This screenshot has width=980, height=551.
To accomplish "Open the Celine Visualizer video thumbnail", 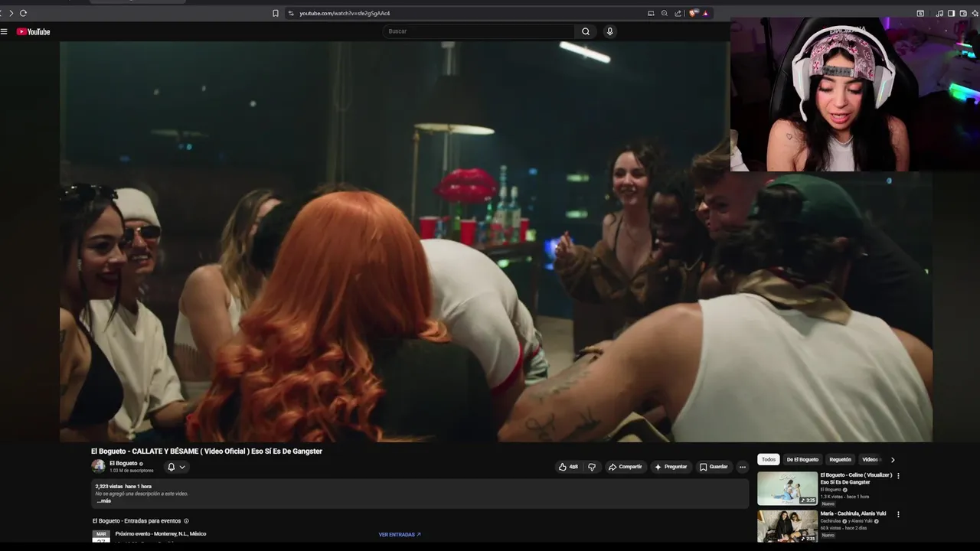I will click(787, 488).
